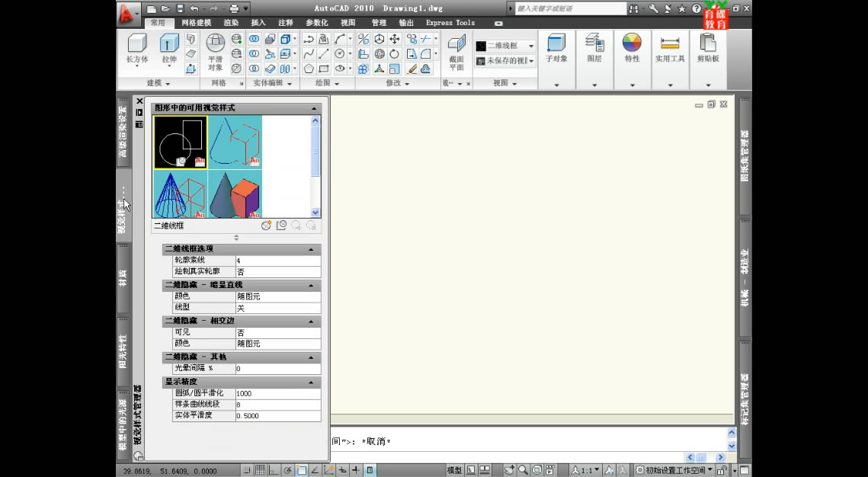The width and height of the screenshot is (868, 477).
Task: Select the spline curve tool in 绘图 panel
Action: point(309,53)
